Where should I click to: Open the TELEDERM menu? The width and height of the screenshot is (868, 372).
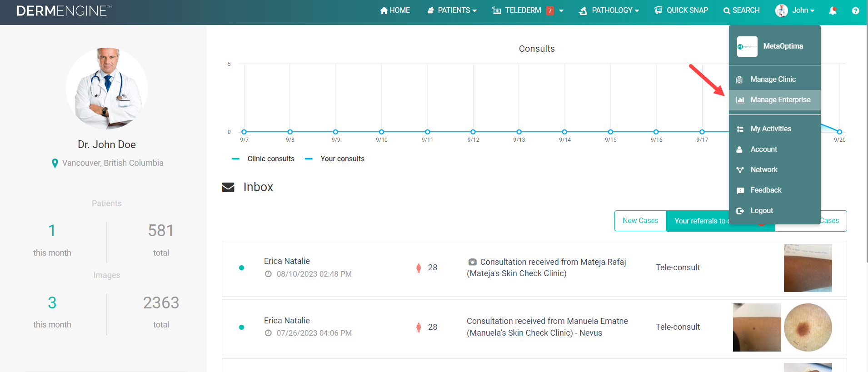pos(517,10)
